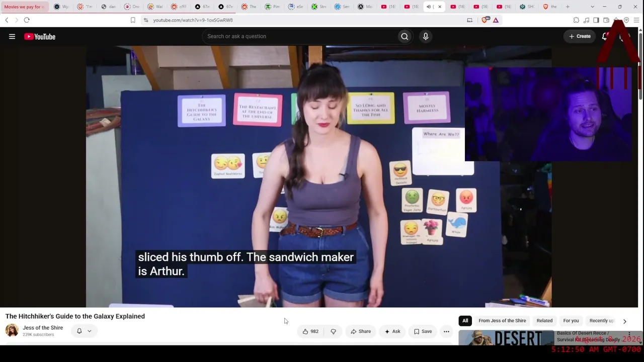Viewport: 644px width, 362px height.
Task: Go to YouTube home via logo
Action: (x=40, y=36)
